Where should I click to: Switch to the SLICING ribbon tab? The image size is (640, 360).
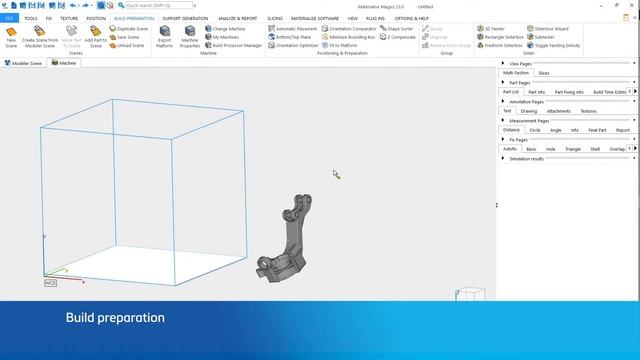pyautogui.click(x=275, y=18)
